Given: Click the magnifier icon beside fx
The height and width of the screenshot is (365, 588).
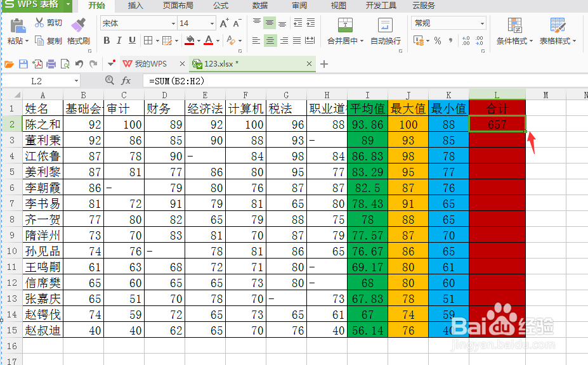Looking at the screenshot, I should [x=110, y=80].
